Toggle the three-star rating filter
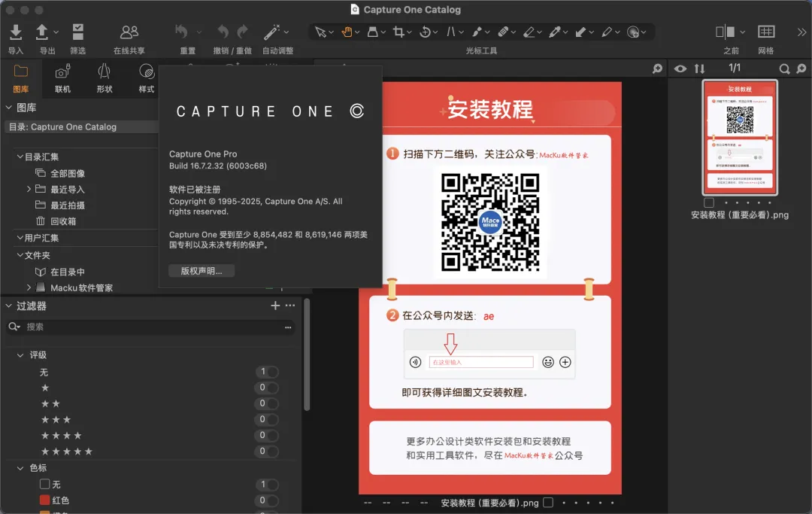 point(268,419)
